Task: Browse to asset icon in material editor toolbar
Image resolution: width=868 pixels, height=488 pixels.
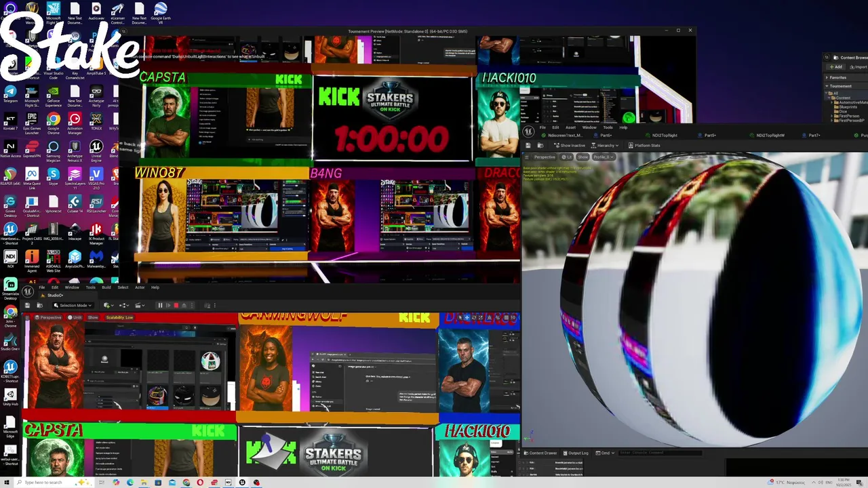Action: click(x=540, y=146)
